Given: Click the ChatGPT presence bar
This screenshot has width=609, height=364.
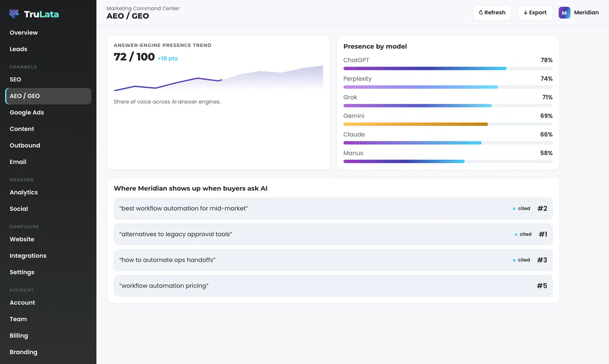Looking at the screenshot, I should 425,68.
